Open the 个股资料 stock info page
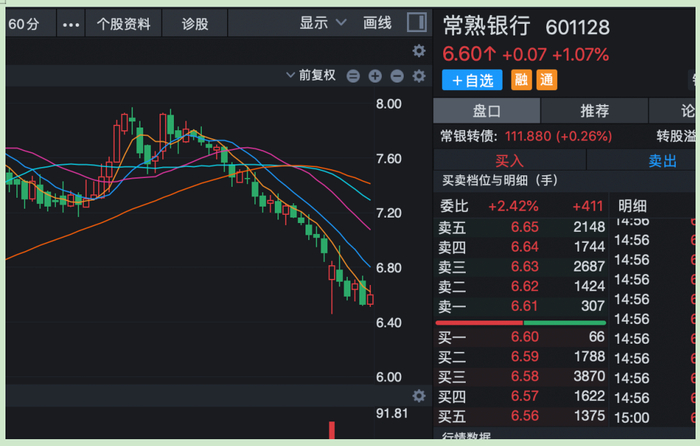 point(124,24)
